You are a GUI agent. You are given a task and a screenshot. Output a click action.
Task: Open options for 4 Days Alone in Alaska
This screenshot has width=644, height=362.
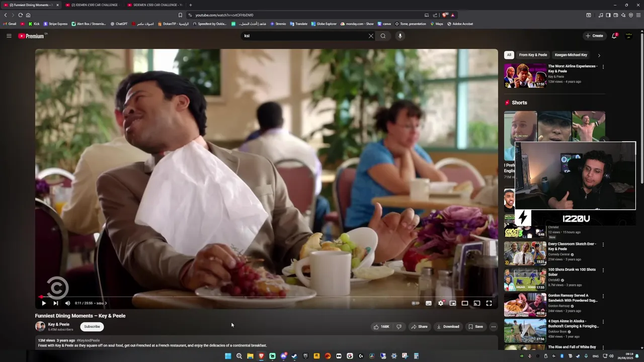pyautogui.click(x=603, y=322)
